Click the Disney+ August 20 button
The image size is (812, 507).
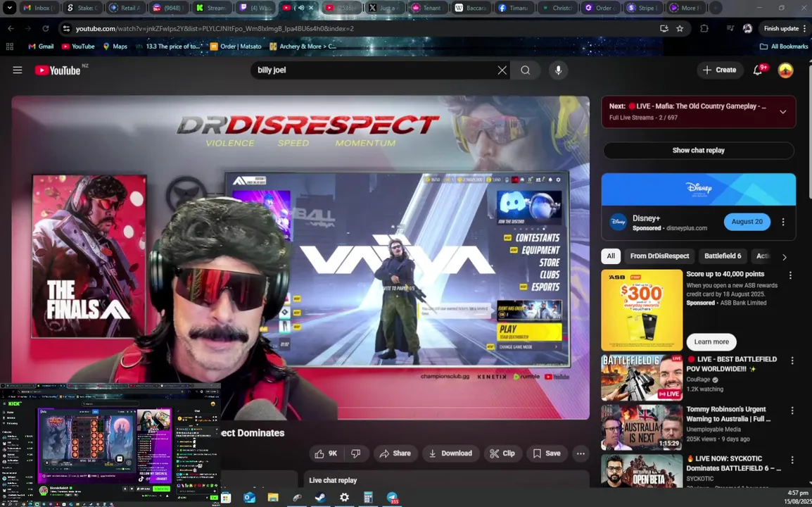(x=747, y=222)
